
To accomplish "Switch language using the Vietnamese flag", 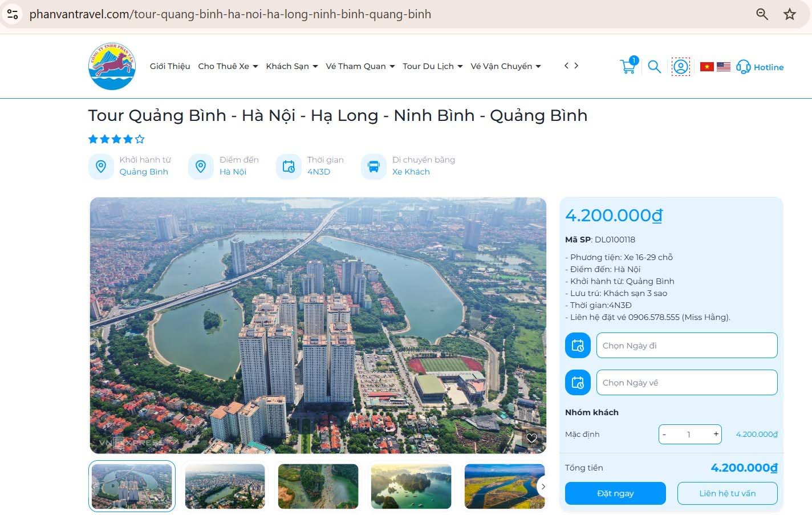I will coord(707,66).
